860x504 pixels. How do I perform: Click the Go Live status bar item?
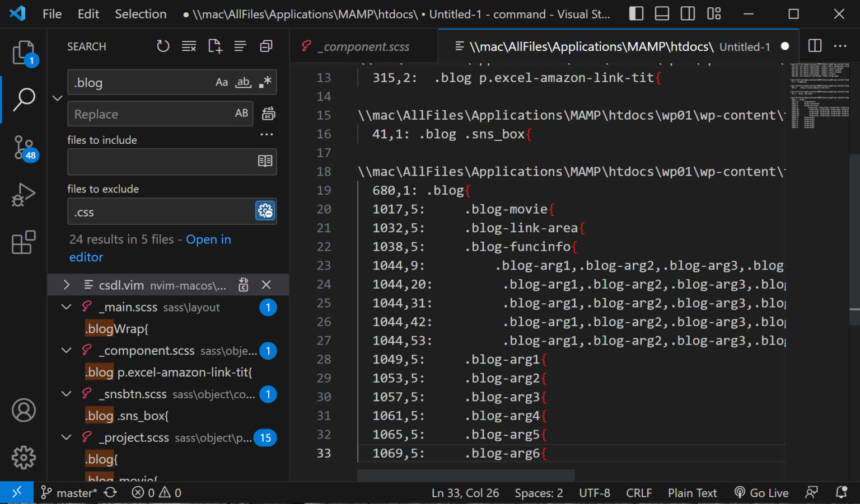(x=761, y=492)
